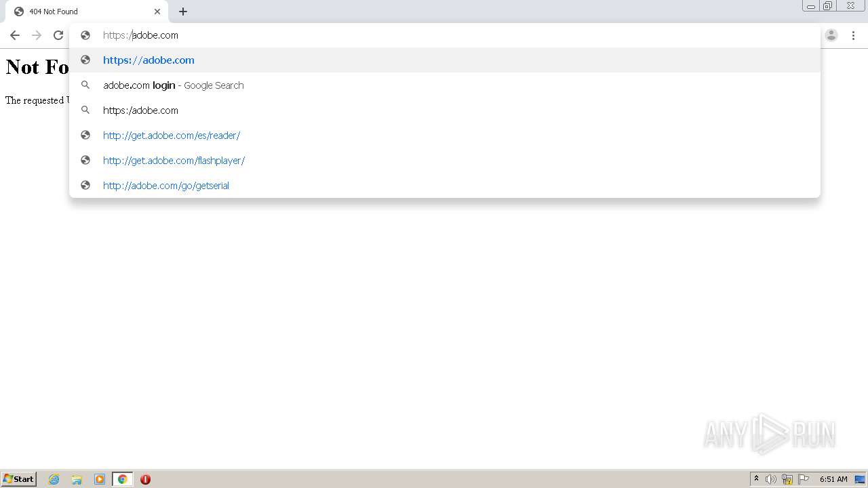Open the Chrome three-dot menu

click(x=853, y=35)
